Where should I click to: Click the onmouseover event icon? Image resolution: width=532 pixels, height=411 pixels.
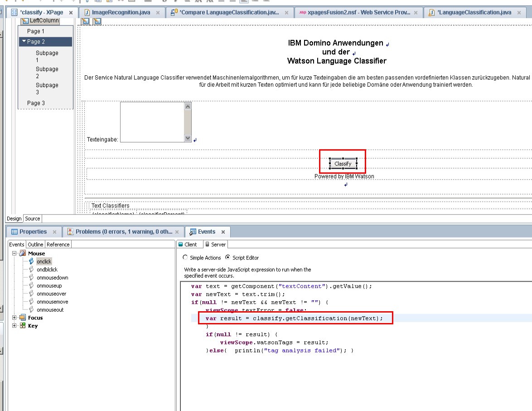31,294
